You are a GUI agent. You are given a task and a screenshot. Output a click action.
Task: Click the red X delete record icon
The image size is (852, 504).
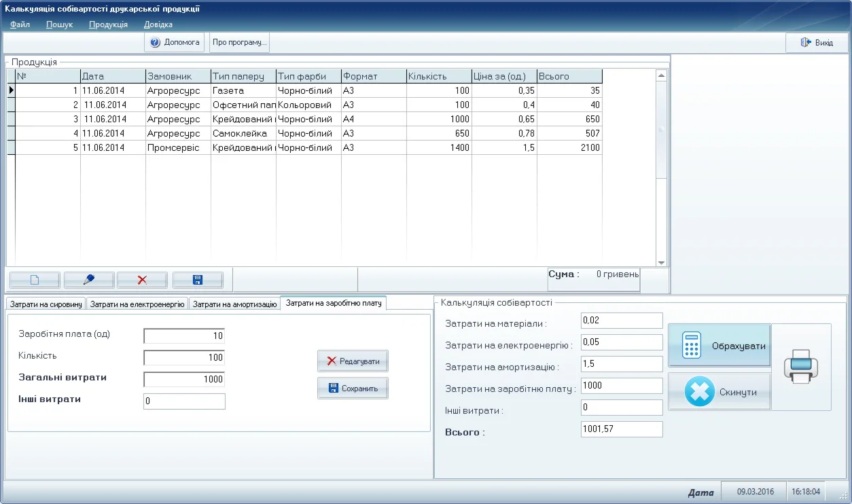tap(142, 280)
